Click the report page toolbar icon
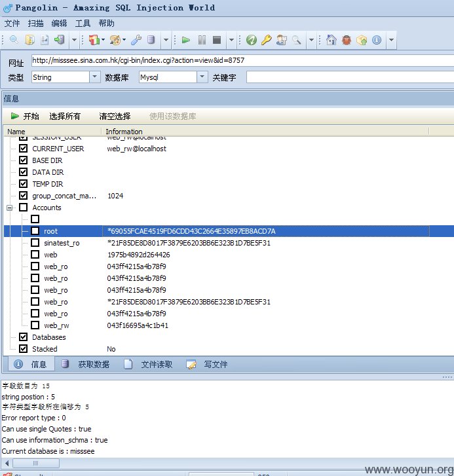Screen dimensions: 454x476 coord(45,40)
